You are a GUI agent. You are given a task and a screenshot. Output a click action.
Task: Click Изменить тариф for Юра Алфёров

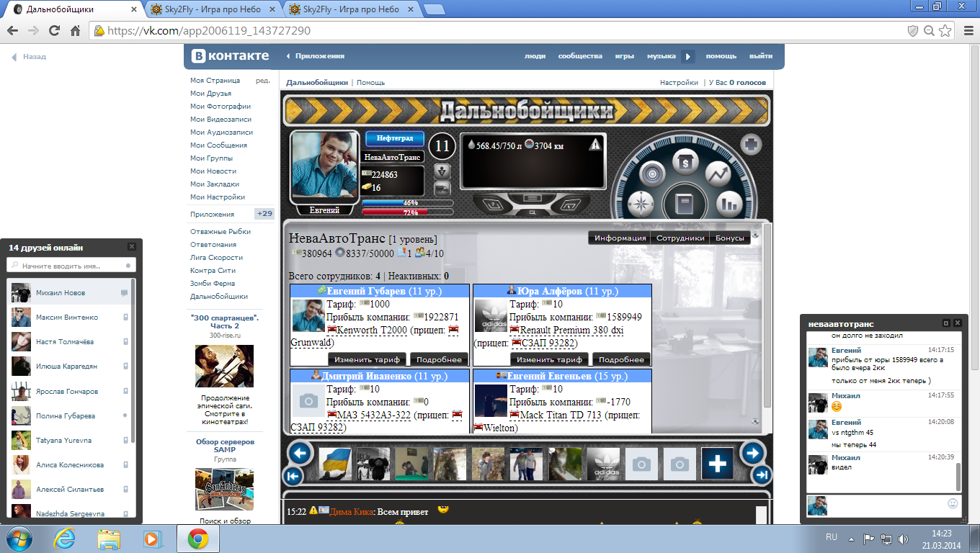(550, 359)
